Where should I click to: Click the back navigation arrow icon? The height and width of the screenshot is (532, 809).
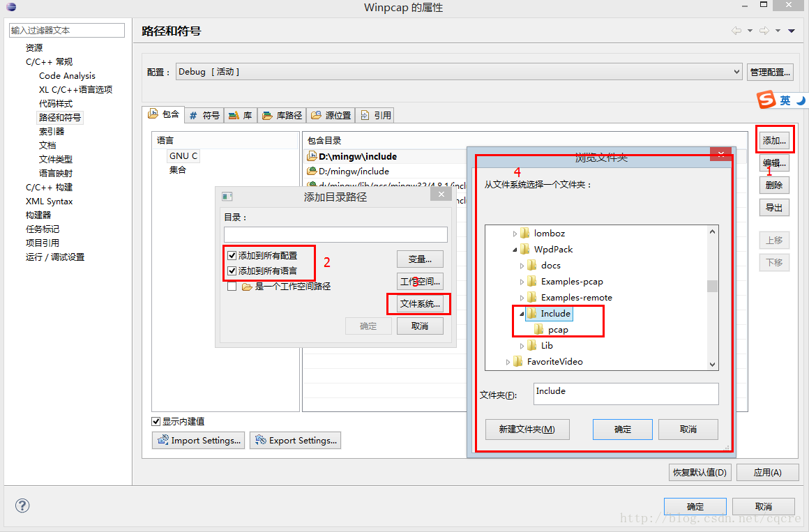pyautogui.click(x=736, y=31)
